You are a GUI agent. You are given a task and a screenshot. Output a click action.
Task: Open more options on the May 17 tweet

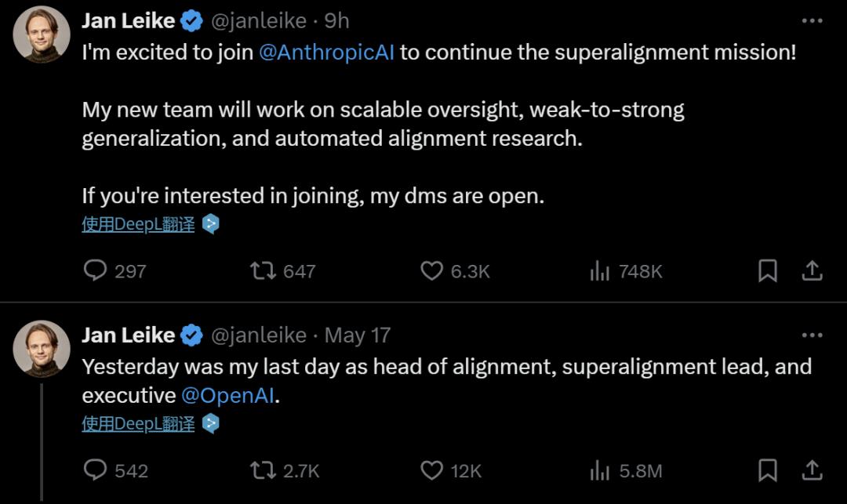[x=812, y=335]
